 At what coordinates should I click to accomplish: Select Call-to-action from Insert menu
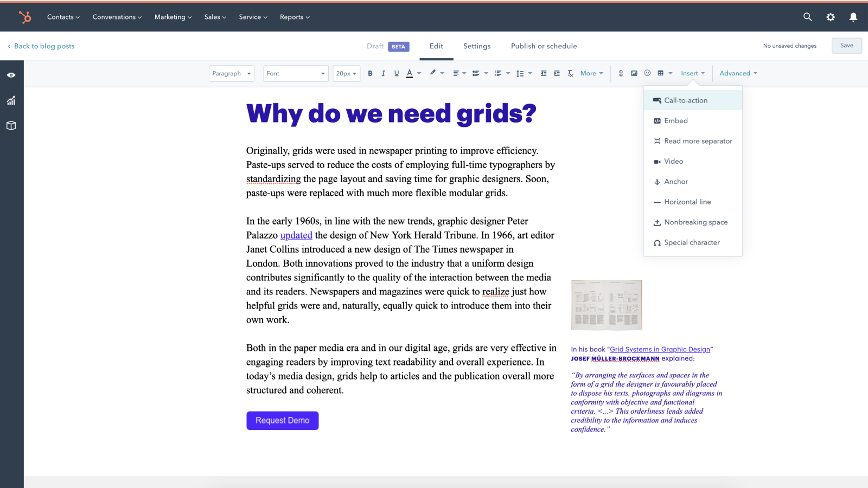pyautogui.click(x=686, y=100)
